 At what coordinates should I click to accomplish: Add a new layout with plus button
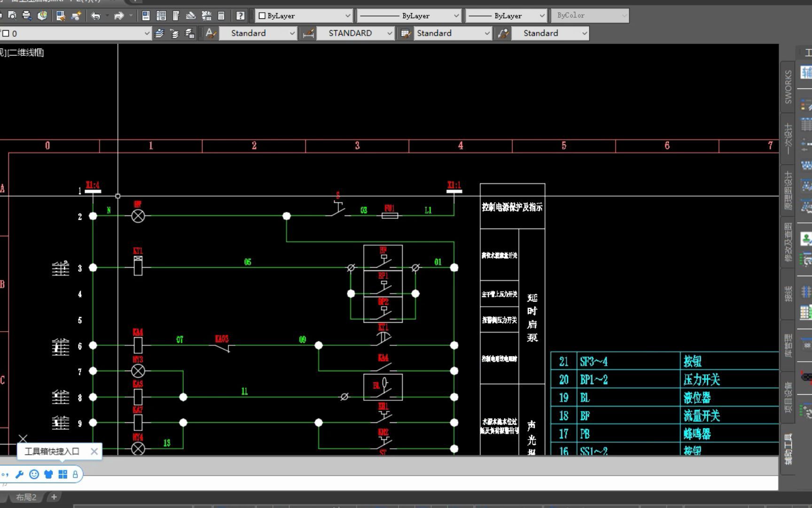pos(54,497)
